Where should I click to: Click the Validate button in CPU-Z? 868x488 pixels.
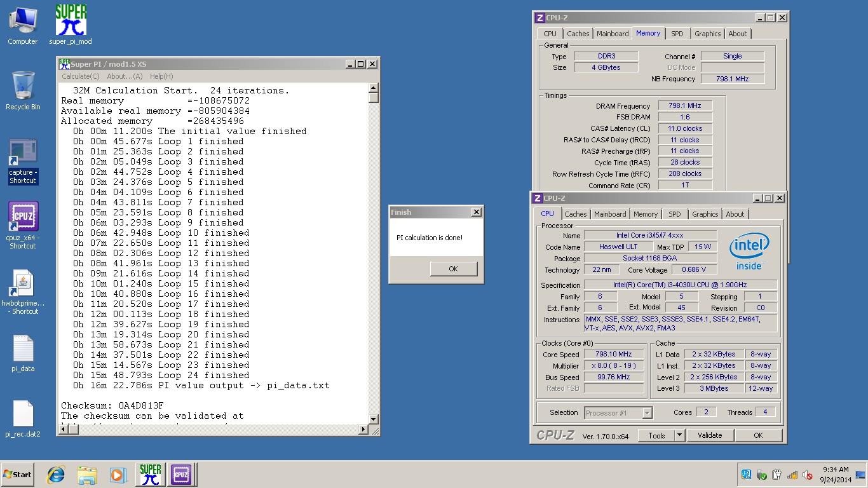pyautogui.click(x=710, y=435)
